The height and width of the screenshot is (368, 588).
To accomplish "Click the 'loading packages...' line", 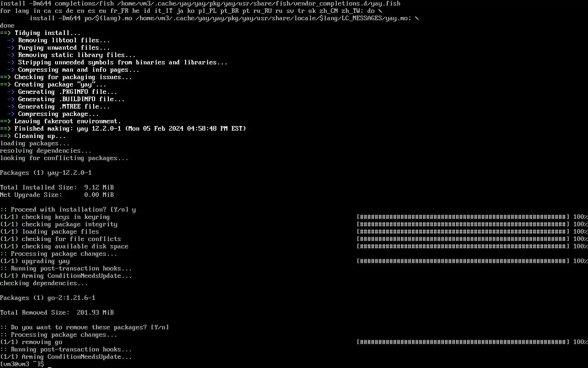I will point(35,144).
